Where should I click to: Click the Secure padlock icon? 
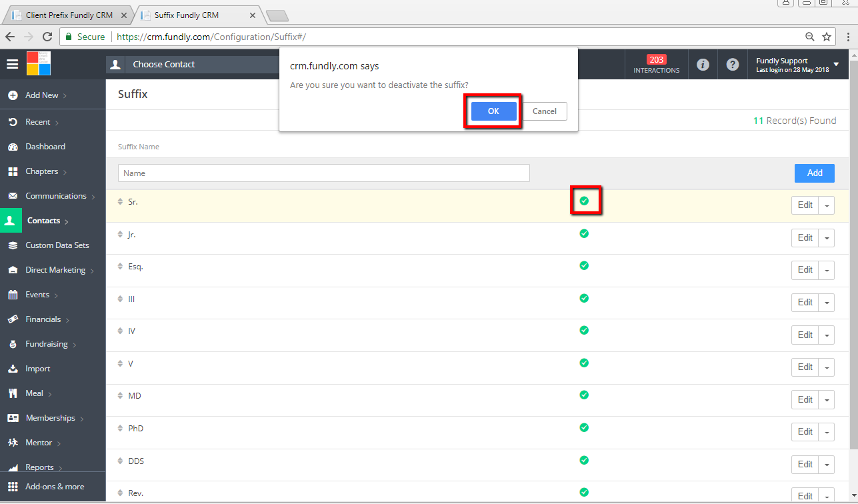click(69, 37)
